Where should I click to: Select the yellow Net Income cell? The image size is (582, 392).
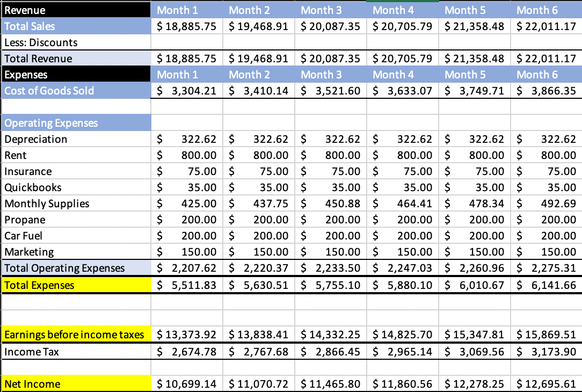pos(76,383)
